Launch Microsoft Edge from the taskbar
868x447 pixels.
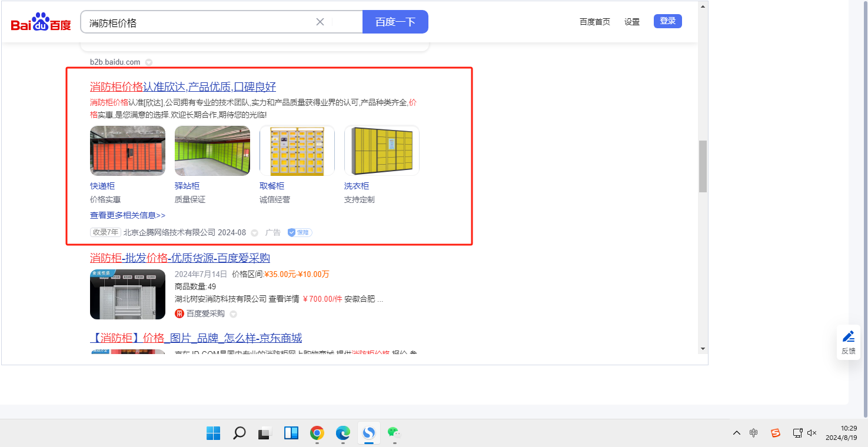[x=342, y=433]
